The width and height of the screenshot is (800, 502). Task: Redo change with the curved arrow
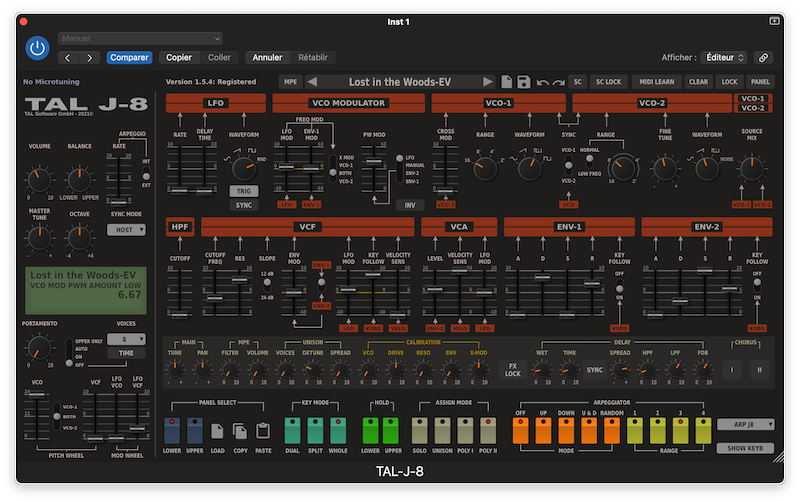(559, 82)
